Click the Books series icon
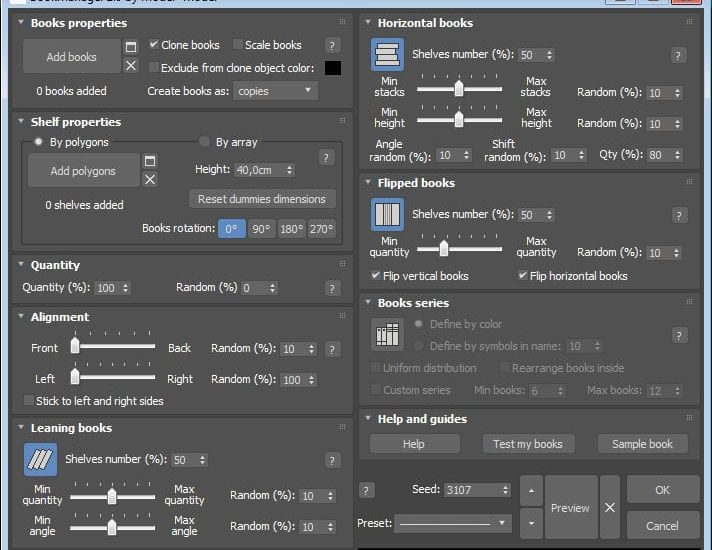 click(387, 335)
